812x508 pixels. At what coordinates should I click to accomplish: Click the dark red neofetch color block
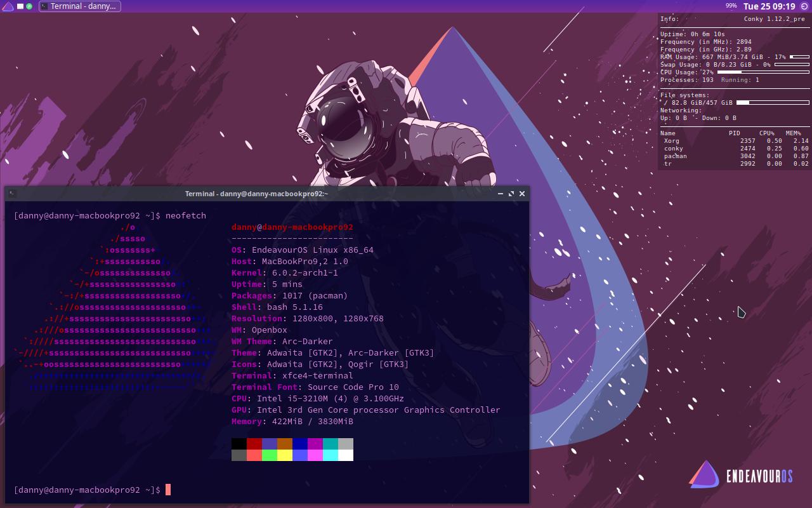tap(254, 444)
